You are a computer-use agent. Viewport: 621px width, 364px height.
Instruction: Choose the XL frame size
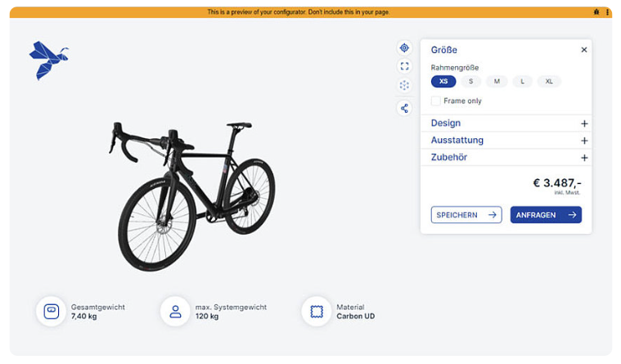[x=549, y=81]
